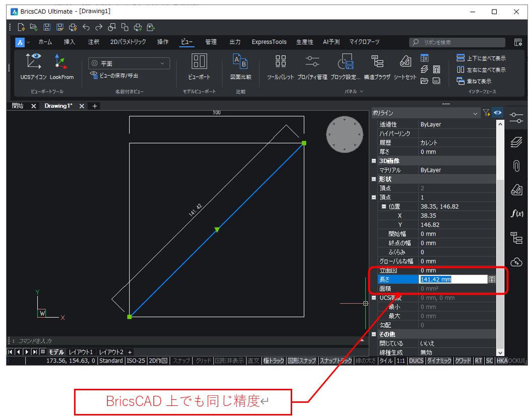Switch to the ExpressTools ribbon tab
This screenshot has height=417, width=532.
click(x=269, y=42)
